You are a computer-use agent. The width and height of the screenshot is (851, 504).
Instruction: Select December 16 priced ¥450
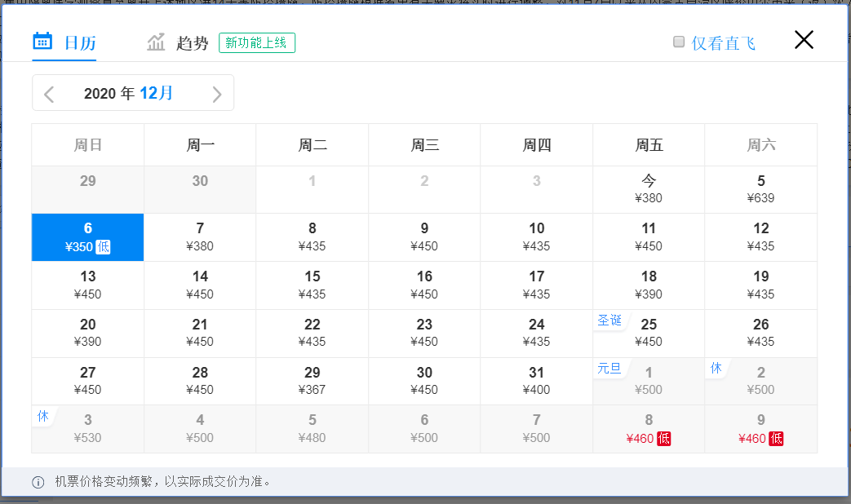coord(424,285)
